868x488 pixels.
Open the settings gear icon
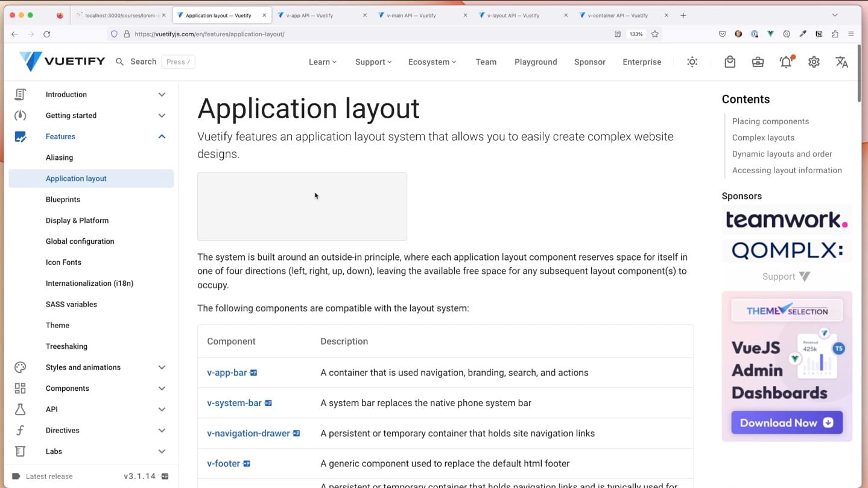tap(813, 62)
